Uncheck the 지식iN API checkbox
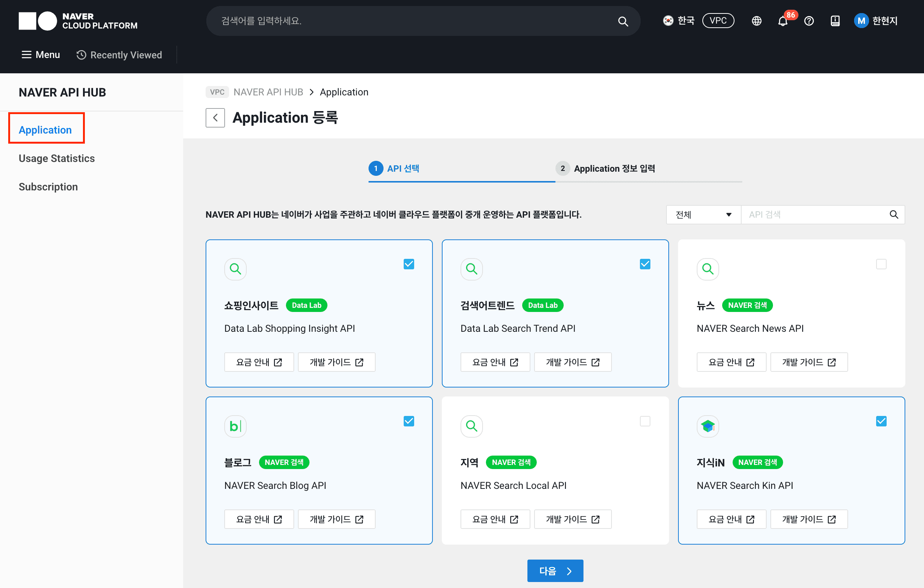Viewport: 924px width, 588px height. [x=881, y=421]
